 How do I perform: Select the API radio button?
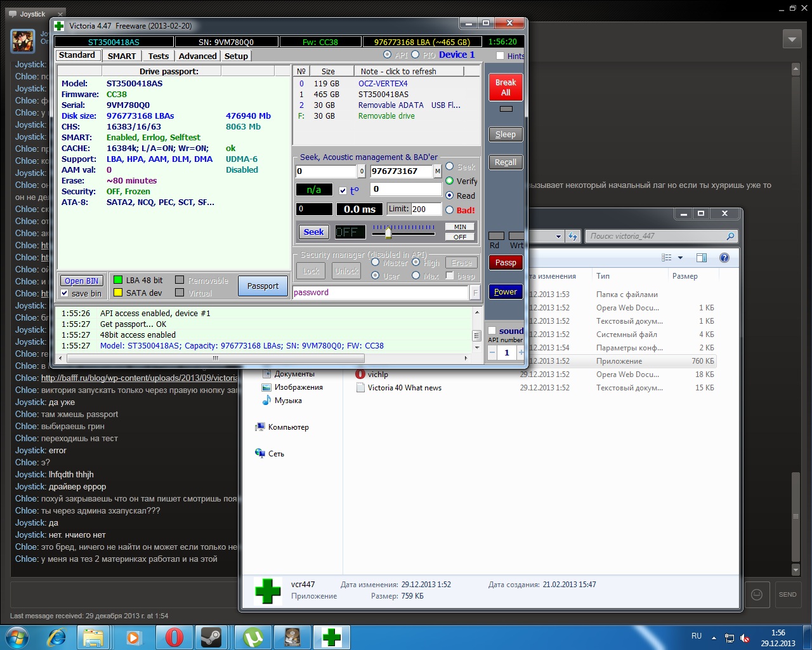tap(388, 55)
